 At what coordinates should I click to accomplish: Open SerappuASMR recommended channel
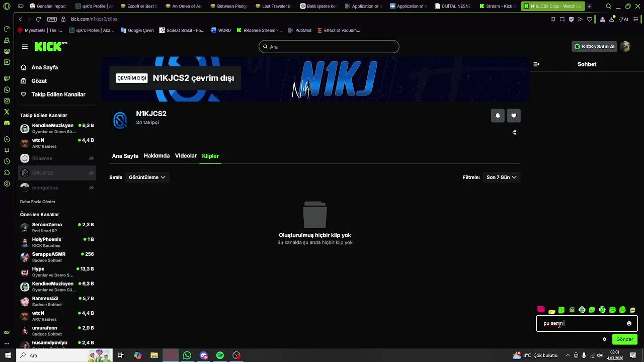point(57,257)
